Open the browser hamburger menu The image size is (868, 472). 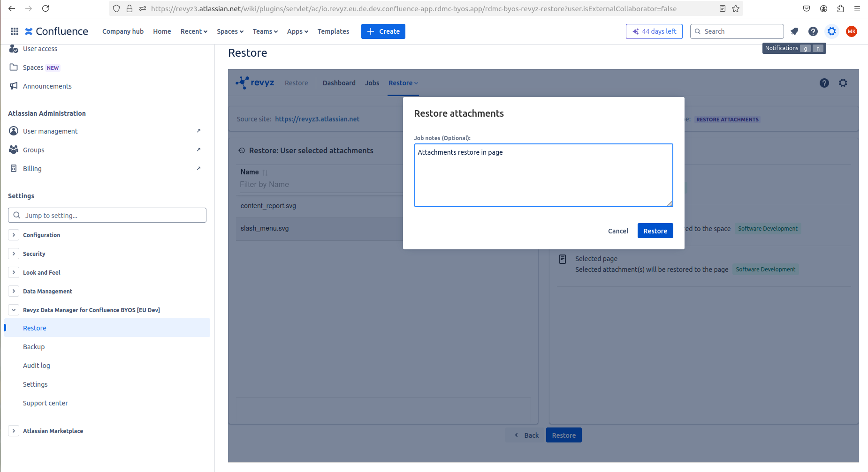pyautogui.click(x=857, y=8)
